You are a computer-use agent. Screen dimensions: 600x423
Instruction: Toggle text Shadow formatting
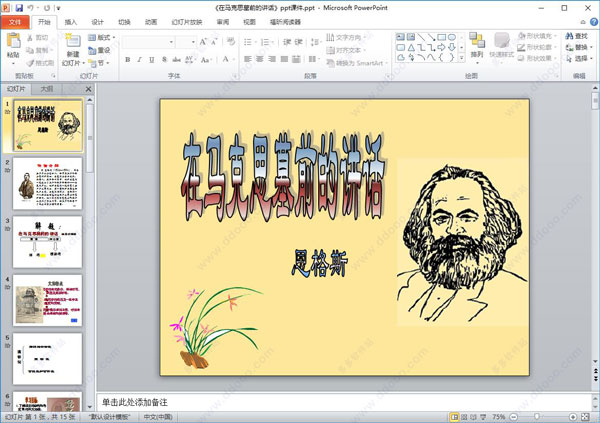(164, 59)
